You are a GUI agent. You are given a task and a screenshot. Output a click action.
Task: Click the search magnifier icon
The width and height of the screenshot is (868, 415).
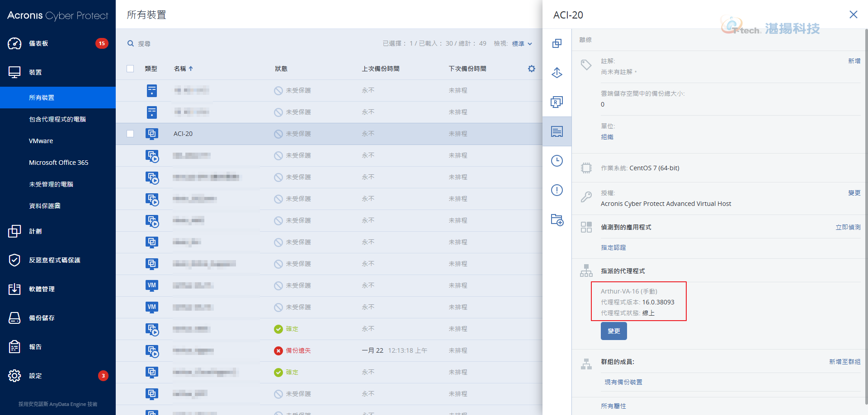131,43
